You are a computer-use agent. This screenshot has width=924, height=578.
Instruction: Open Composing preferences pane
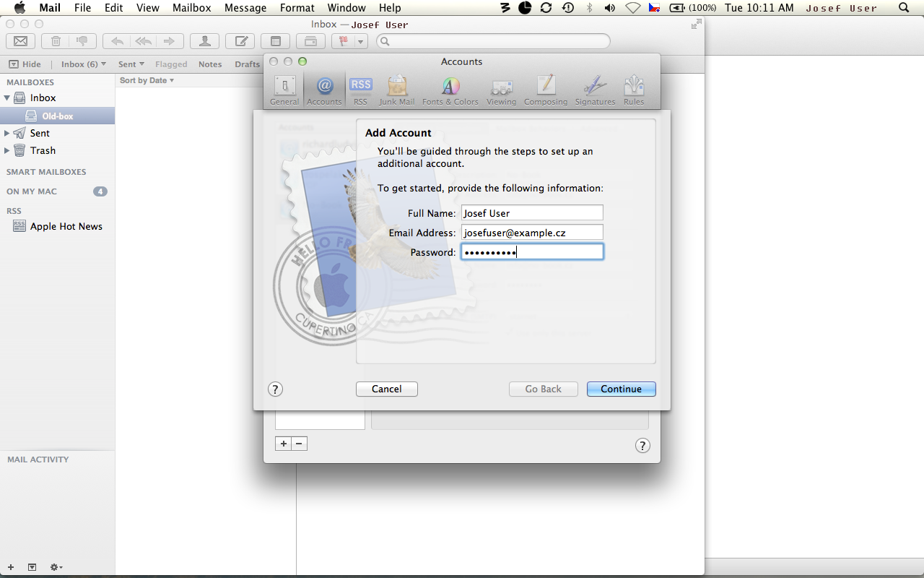click(x=546, y=90)
